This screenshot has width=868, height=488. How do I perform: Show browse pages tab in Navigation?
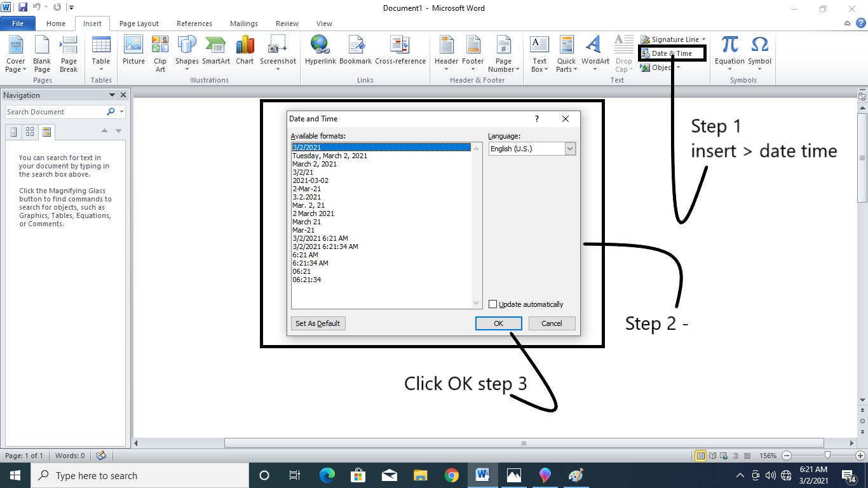[x=30, y=132]
